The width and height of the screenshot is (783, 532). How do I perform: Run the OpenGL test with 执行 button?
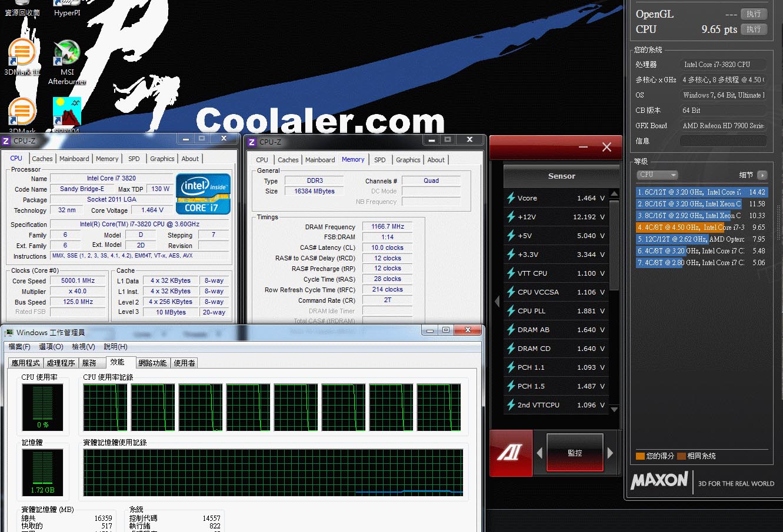[x=754, y=14]
